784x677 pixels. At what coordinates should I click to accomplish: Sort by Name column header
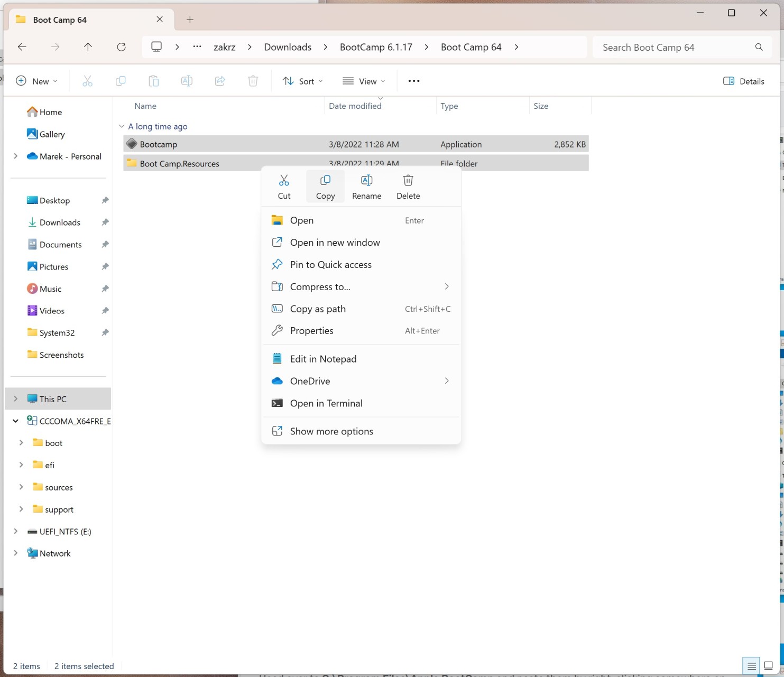(x=145, y=106)
